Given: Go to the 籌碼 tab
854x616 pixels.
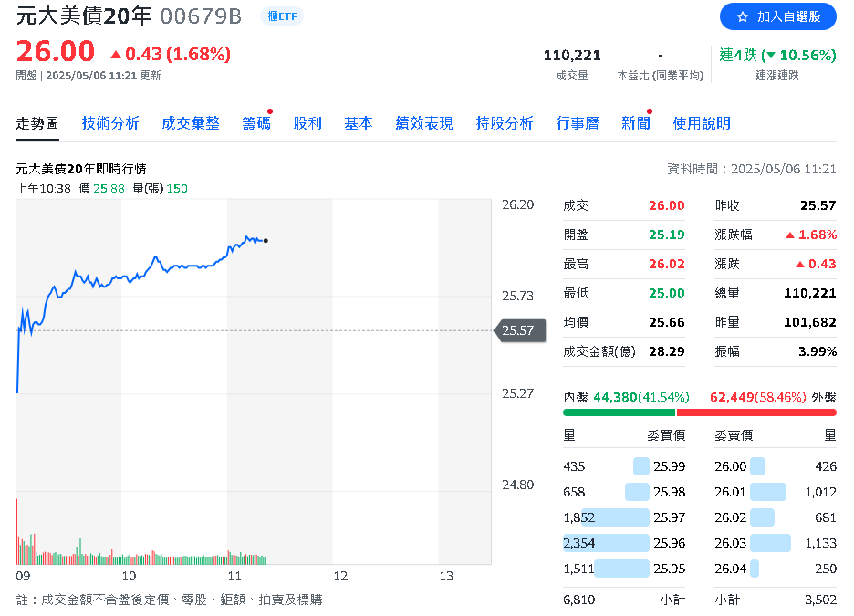Looking at the screenshot, I should (256, 123).
